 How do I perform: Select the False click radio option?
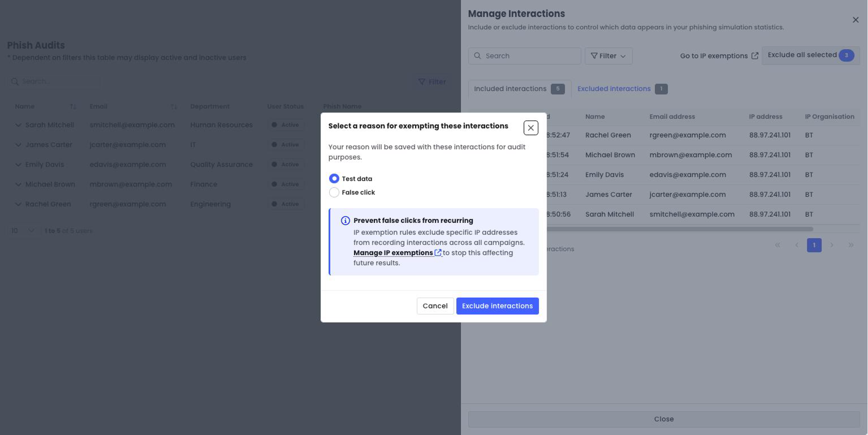pyautogui.click(x=334, y=192)
